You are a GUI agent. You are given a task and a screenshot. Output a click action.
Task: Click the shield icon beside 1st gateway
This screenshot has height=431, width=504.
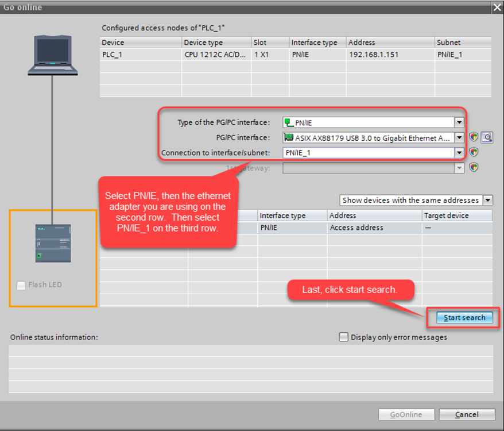pyautogui.click(x=473, y=167)
